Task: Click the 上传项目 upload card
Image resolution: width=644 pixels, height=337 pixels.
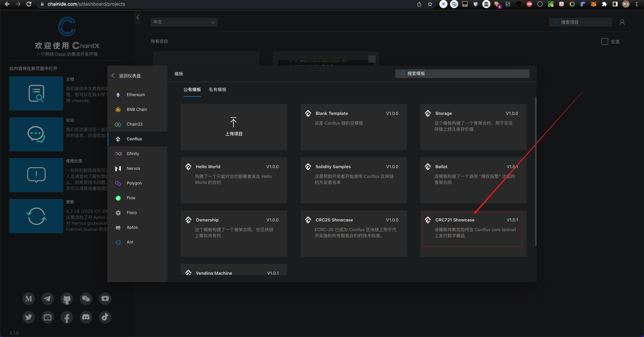Action: tap(234, 127)
